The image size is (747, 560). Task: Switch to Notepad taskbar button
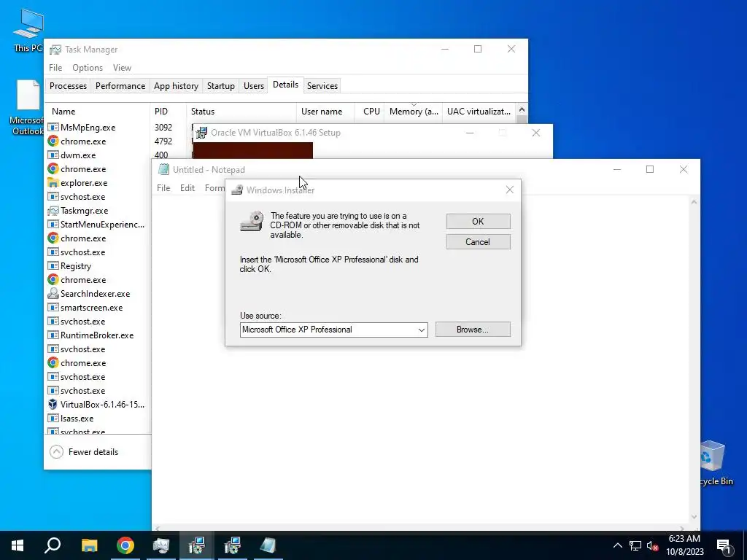[268, 545]
